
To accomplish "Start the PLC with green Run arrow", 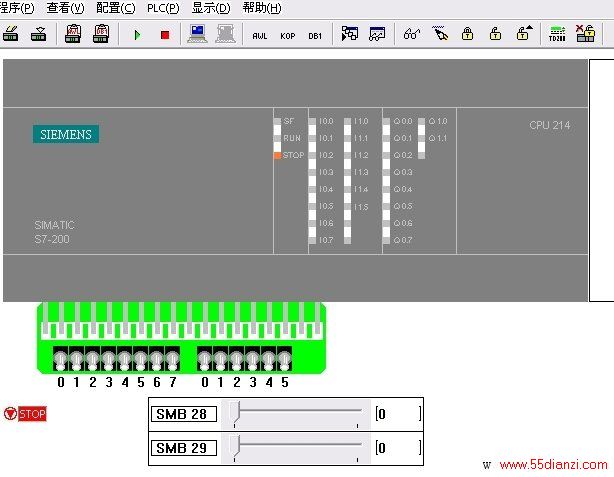I will 137,35.
